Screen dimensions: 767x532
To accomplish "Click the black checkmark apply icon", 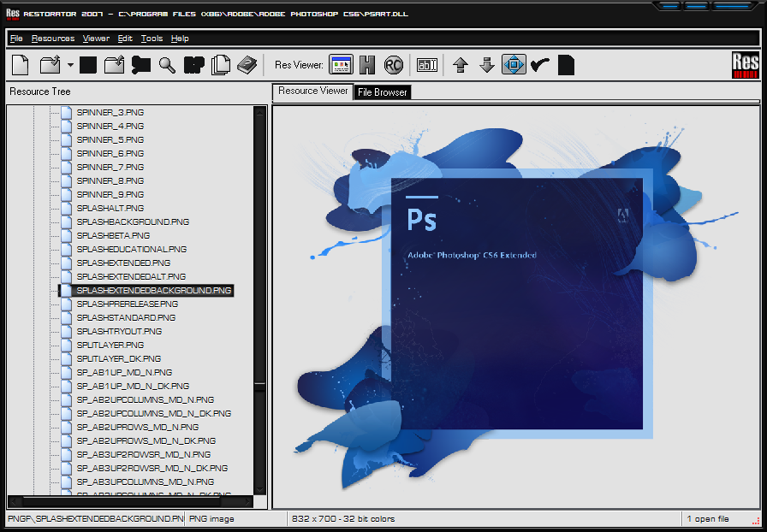I will tap(540, 64).
